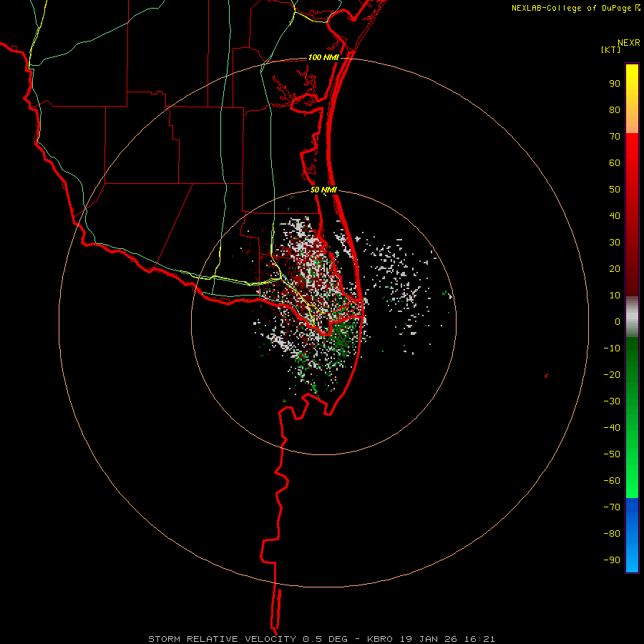Click the 50 NMI range ring label
This screenshot has width=644, height=644.
click(323, 190)
